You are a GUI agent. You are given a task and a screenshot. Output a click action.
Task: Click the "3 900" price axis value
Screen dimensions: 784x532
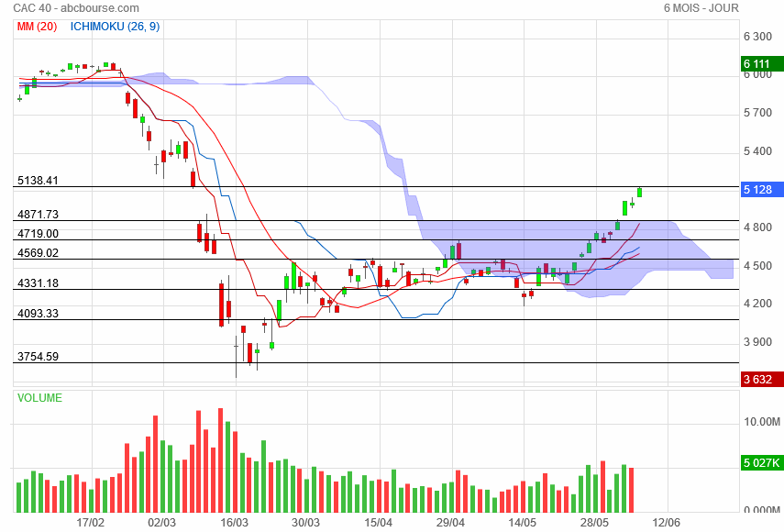(x=757, y=342)
